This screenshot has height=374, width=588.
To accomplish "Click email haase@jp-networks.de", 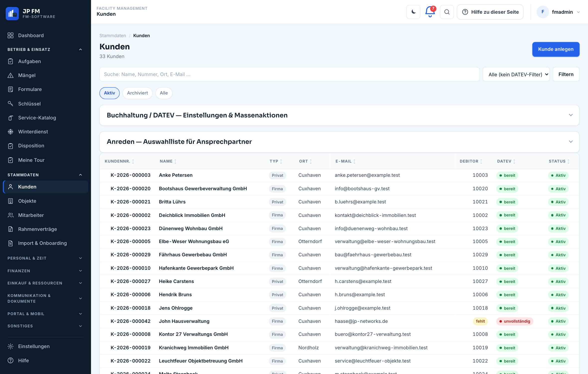I will pos(361,321).
